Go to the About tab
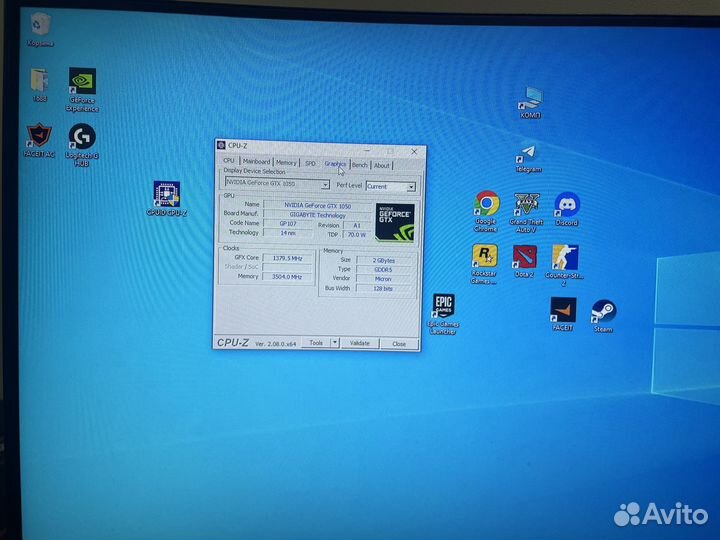 point(382,165)
